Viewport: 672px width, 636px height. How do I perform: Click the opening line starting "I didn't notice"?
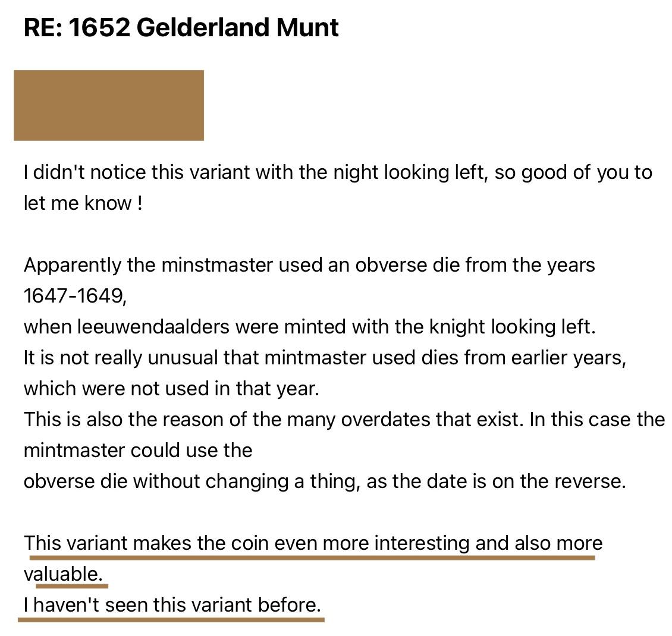tap(338, 172)
